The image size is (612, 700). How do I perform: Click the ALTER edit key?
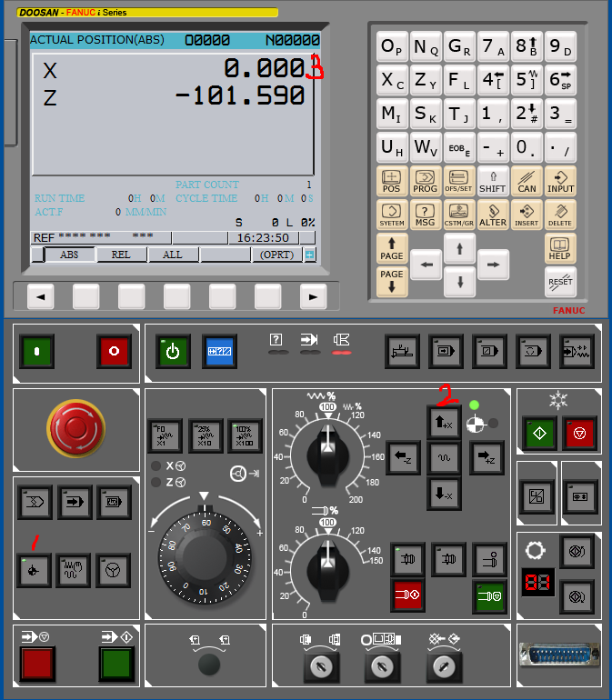coord(493,215)
